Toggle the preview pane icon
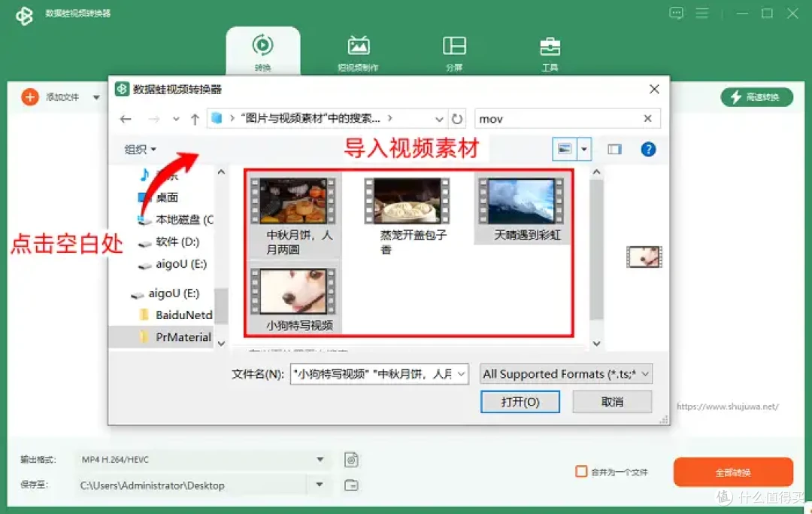This screenshot has height=514, width=812. 615,149
